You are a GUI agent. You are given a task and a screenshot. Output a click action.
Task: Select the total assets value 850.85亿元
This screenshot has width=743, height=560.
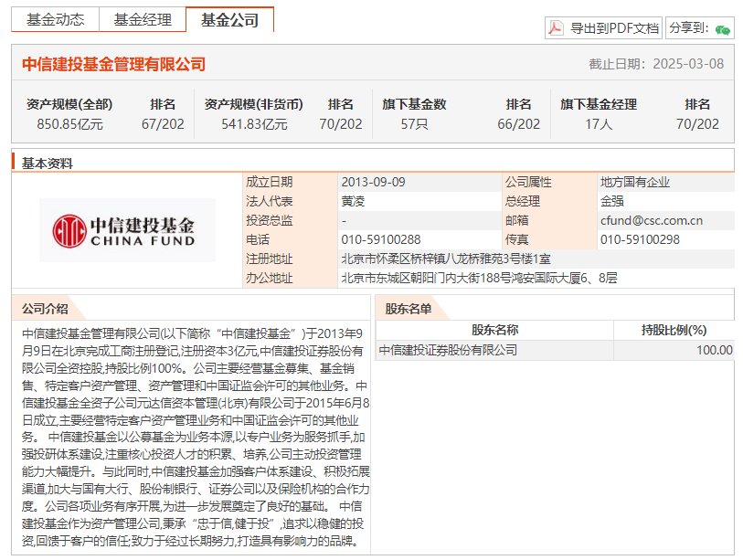(69, 124)
